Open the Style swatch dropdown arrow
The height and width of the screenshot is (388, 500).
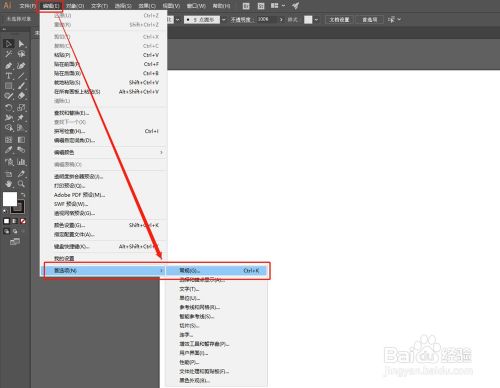click(316, 20)
